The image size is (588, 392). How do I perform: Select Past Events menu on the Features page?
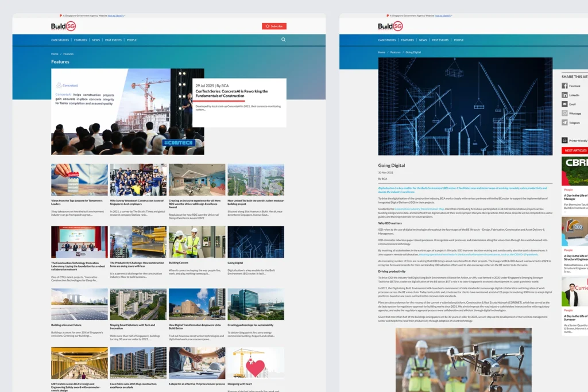113,40
